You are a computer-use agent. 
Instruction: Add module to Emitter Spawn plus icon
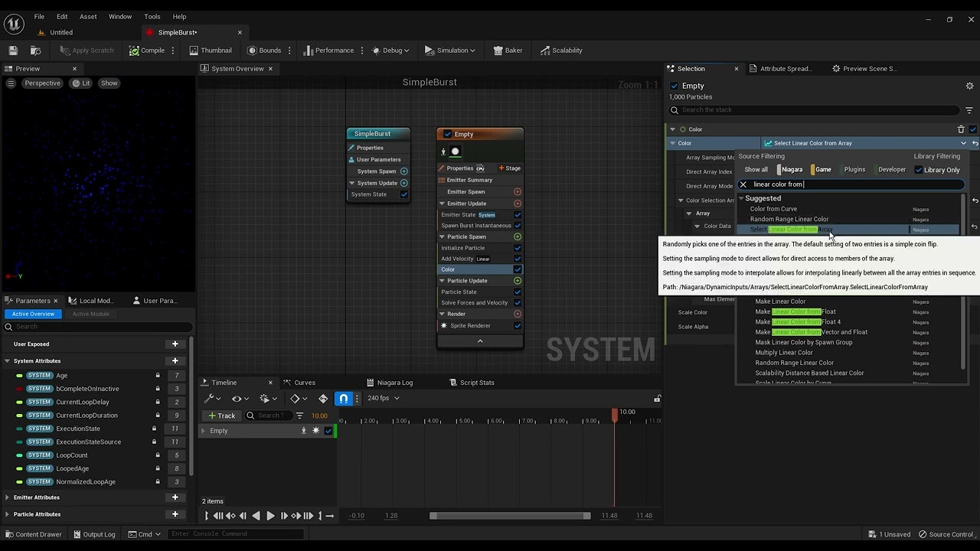pyautogui.click(x=518, y=192)
